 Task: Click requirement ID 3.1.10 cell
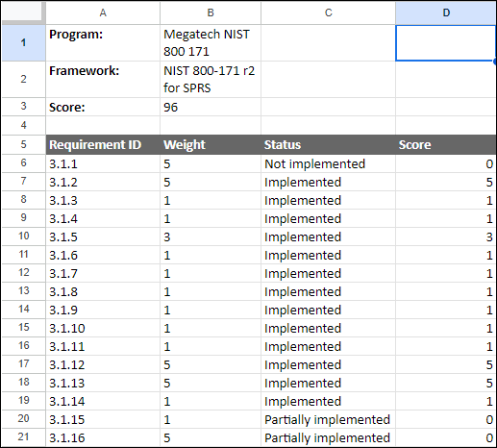(103, 328)
